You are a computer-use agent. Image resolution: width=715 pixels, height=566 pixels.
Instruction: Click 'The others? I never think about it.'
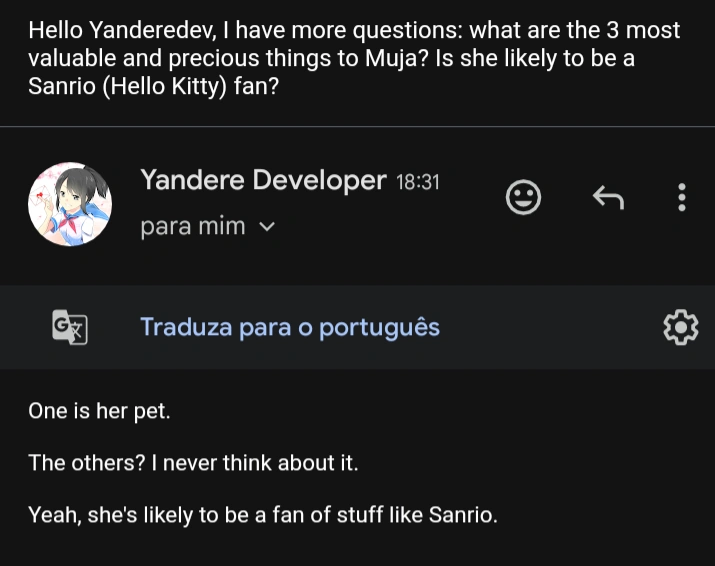(x=193, y=463)
